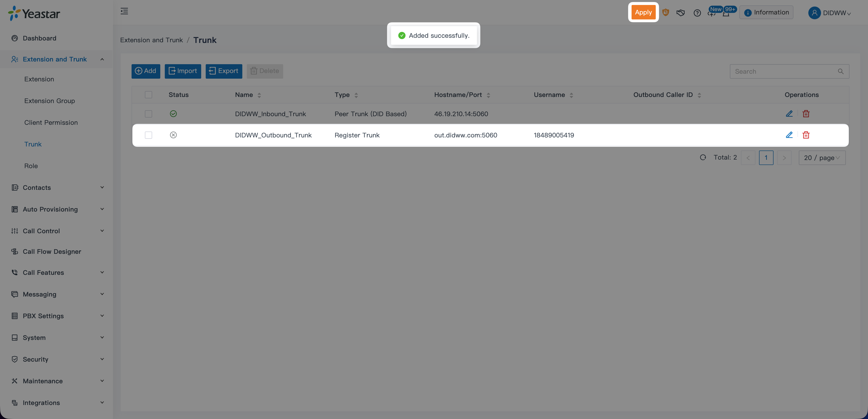Click the orange shield security icon

pos(665,12)
